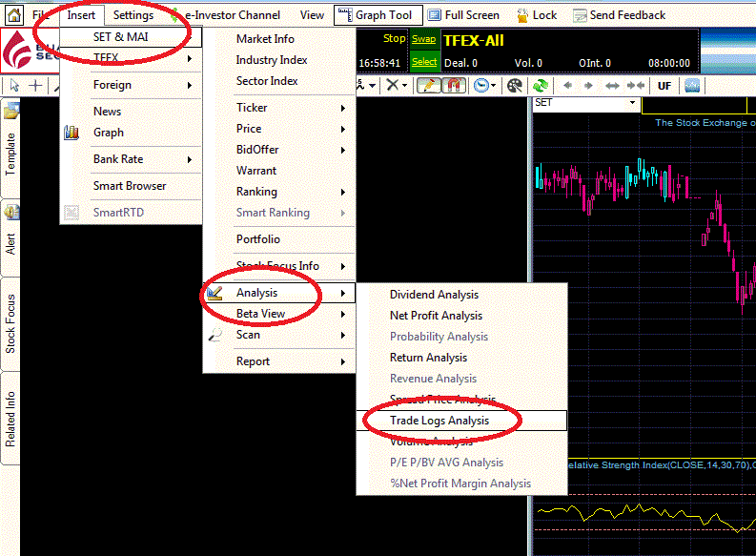
Task: Select the arrow pointer tool
Action: point(14,86)
